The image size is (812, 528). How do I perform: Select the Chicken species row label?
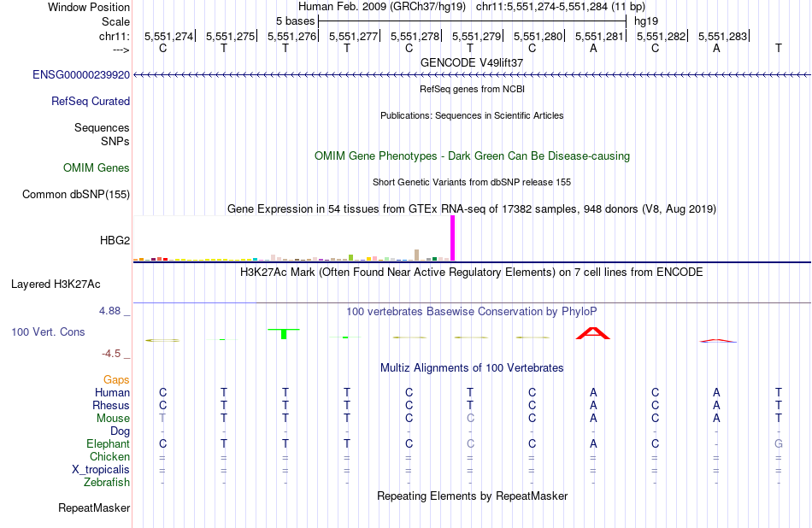click(109, 456)
